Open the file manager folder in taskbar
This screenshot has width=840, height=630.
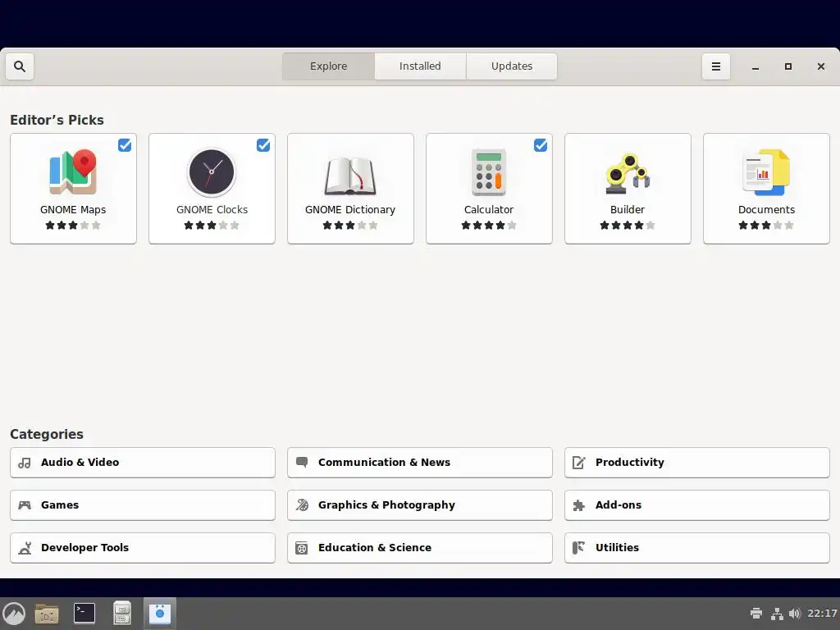pyautogui.click(x=47, y=614)
